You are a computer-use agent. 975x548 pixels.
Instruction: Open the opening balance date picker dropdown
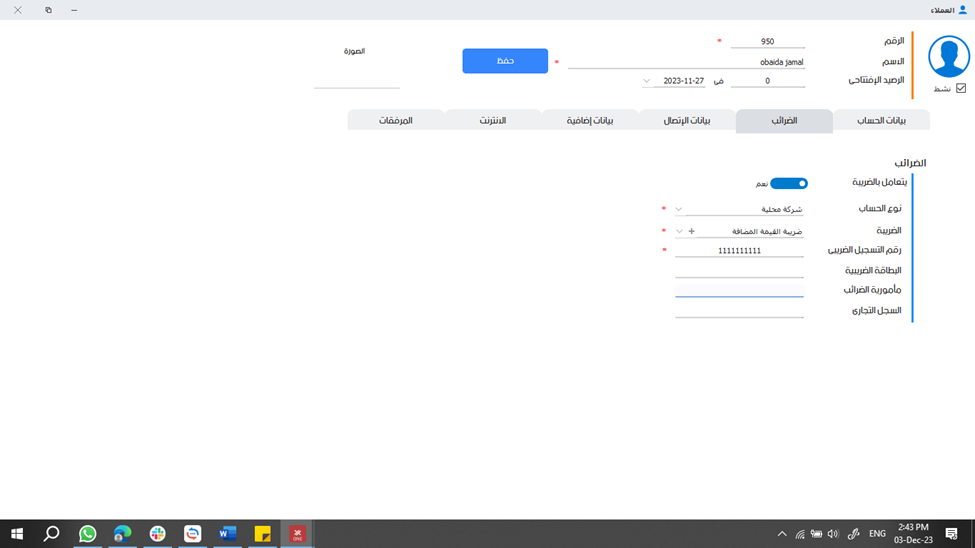coord(646,81)
